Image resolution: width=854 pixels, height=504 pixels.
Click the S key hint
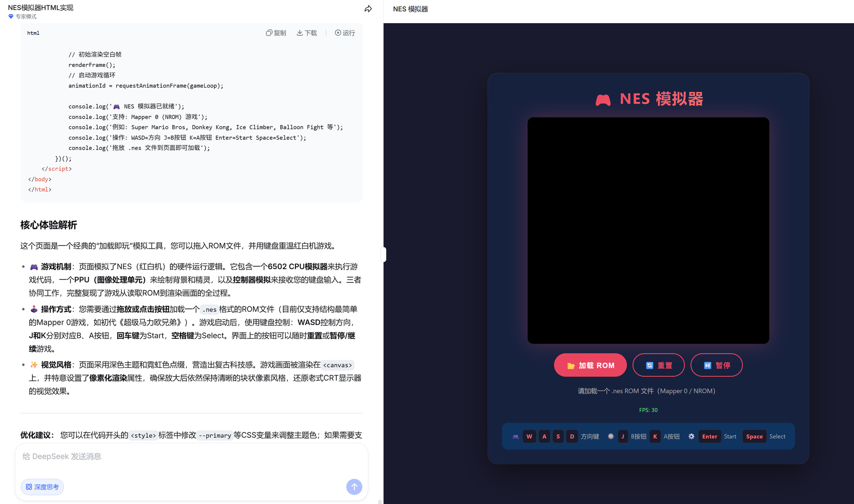tap(558, 436)
